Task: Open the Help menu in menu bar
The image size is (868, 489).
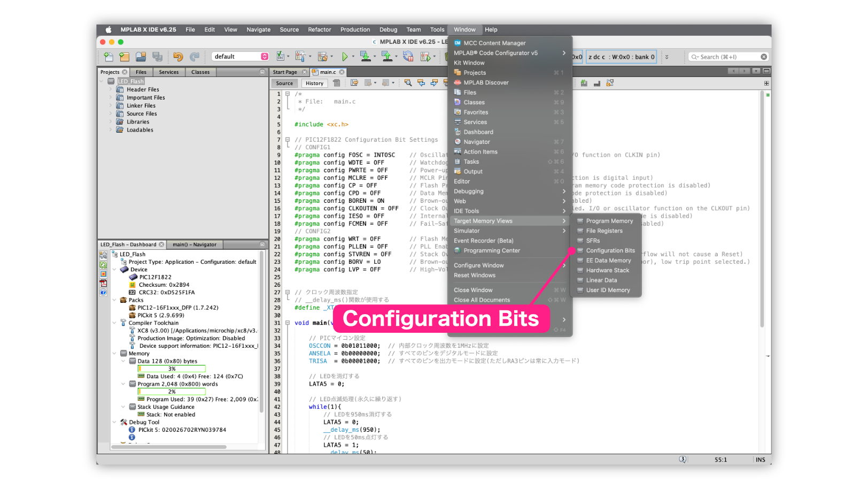Action: [x=491, y=29]
